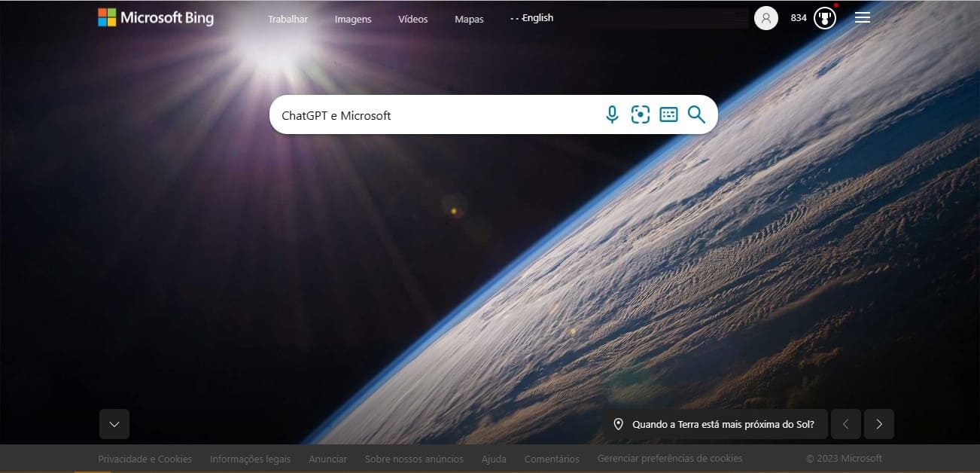Open the Mapas page

469,20
